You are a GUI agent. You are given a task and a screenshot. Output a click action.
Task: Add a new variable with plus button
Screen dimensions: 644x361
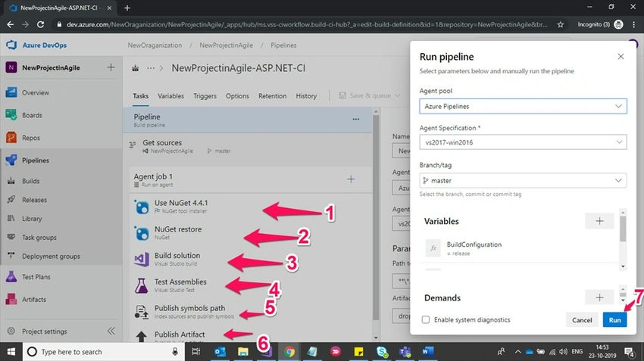click(599, 221)
